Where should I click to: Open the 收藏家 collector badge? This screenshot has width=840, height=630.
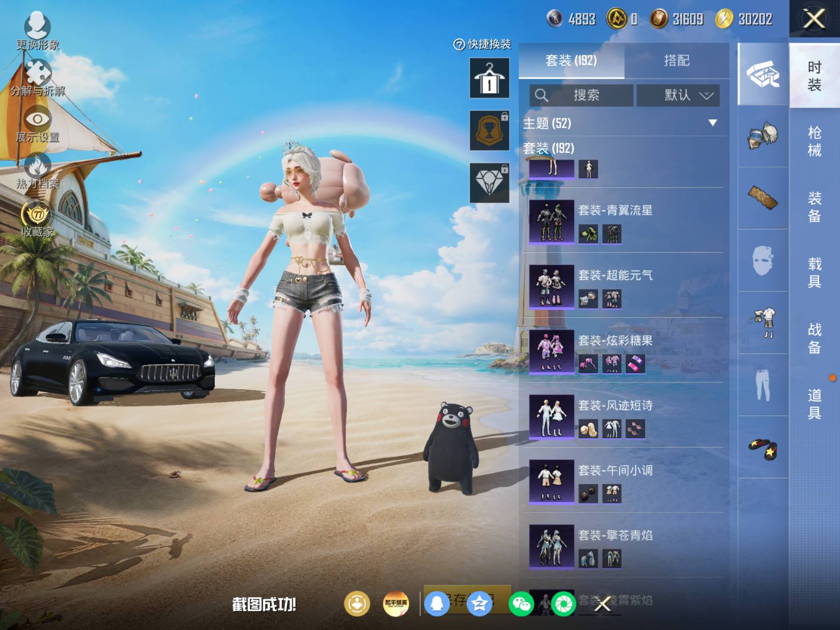click(x=38, y=214)
